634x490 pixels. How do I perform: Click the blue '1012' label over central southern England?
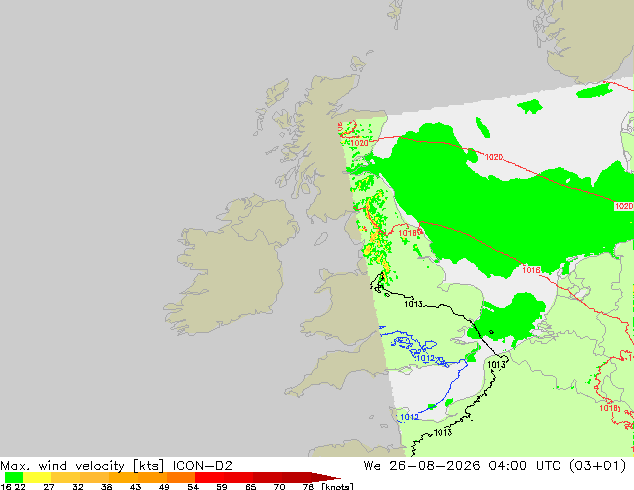(x=425, y=358)
